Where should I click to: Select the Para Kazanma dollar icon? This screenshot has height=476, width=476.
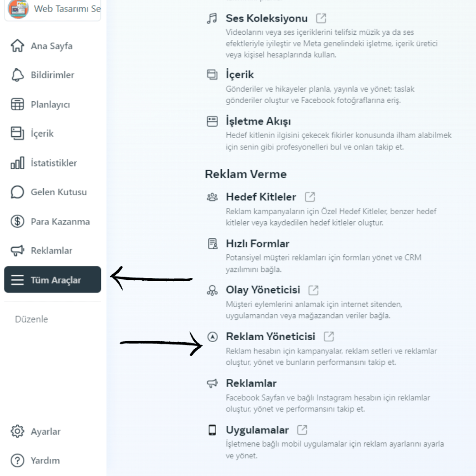17,222
